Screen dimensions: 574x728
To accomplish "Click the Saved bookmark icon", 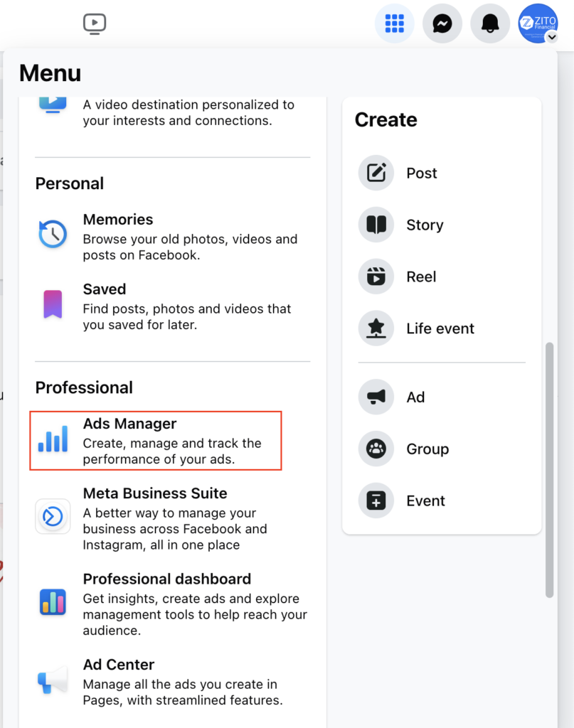I will 53,304.
